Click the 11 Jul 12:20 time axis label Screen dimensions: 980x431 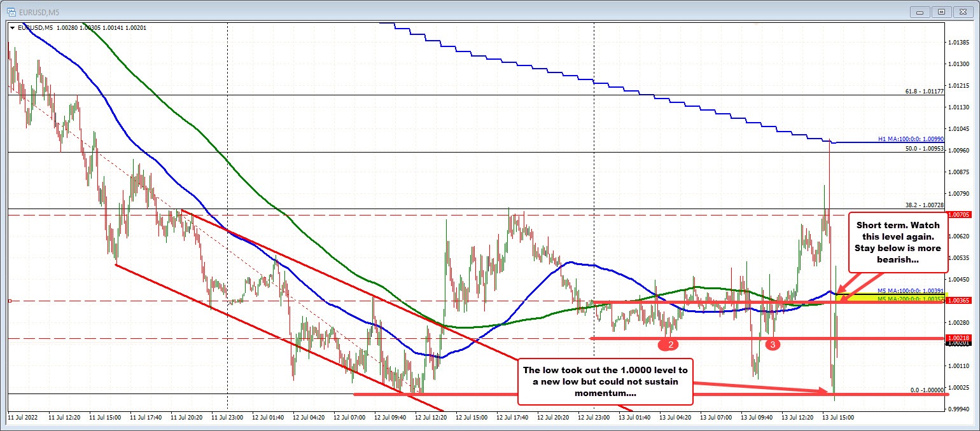pyautogui.click(x=64, y=418)
